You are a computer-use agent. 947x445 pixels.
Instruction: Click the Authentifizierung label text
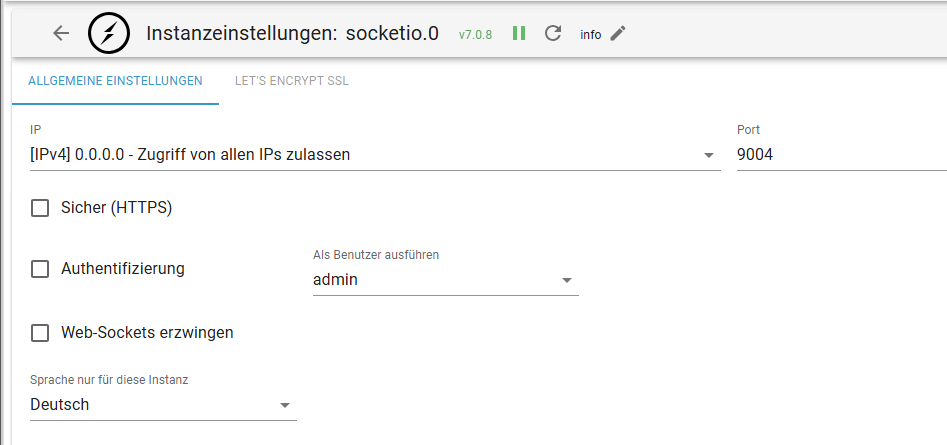click(123, 269)
